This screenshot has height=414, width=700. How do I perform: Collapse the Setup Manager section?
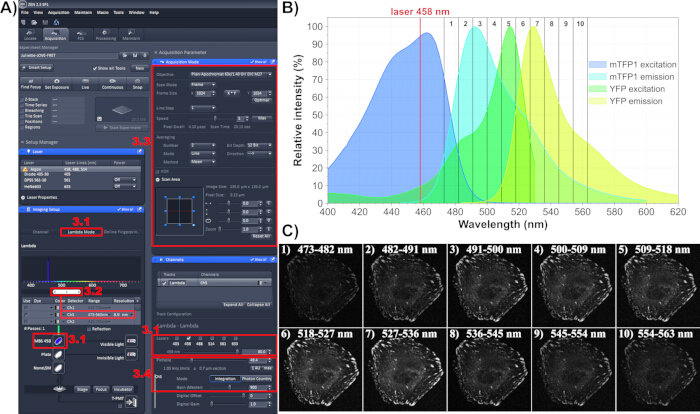pyautogui.click(x=22, y=142)
